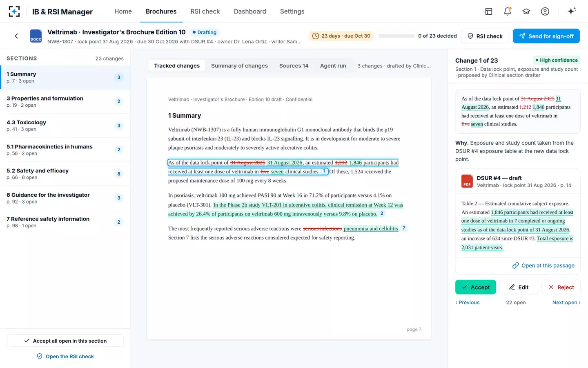Select section 6 Guidance for the investigator
This screenshot has height=368, width=588.
65,198
